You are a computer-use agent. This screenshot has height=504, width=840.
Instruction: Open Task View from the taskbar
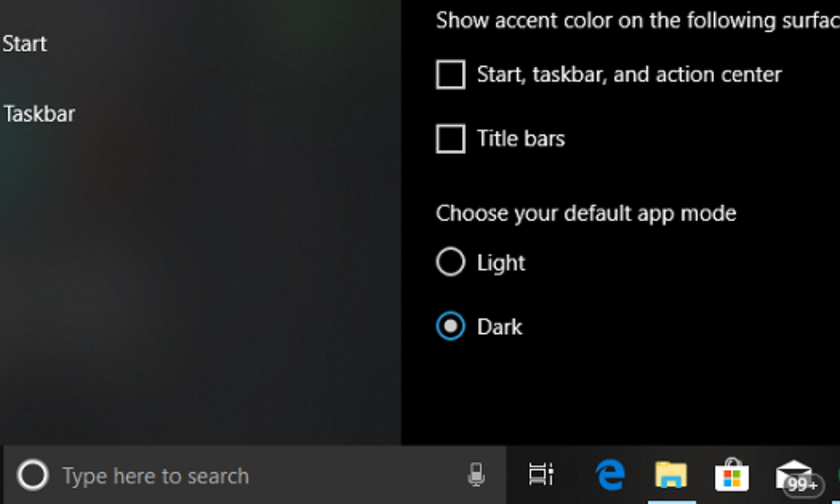tap(540, 475)
